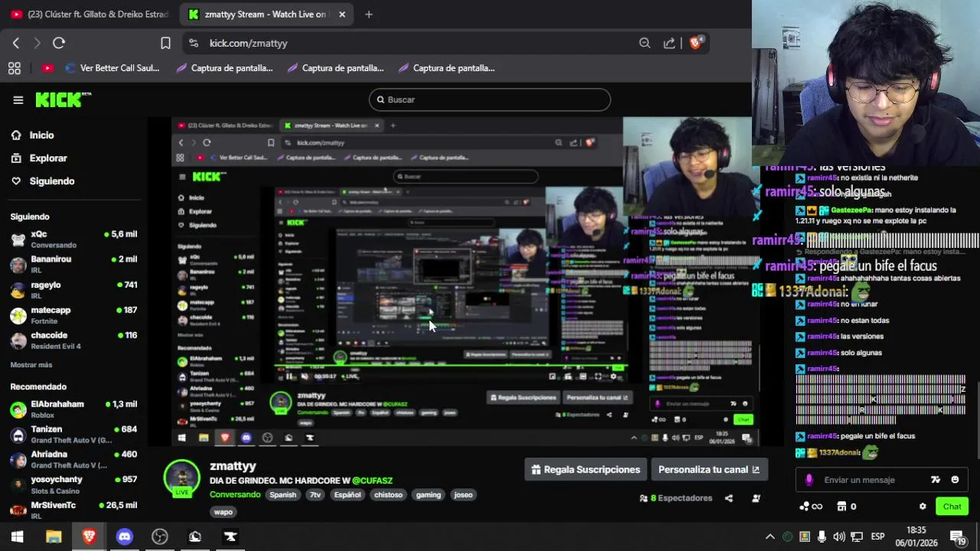Select the chistoso tag

click(388, 494)
